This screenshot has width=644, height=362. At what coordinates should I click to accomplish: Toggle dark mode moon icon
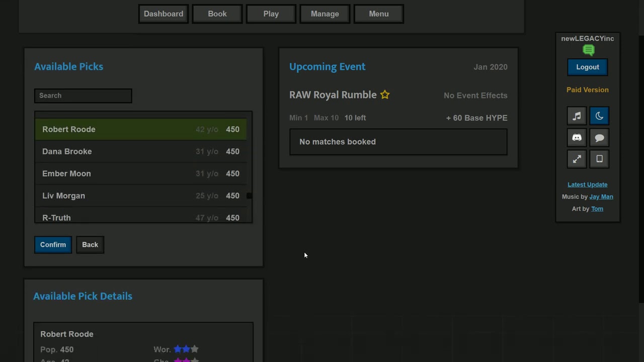[599, 116]
